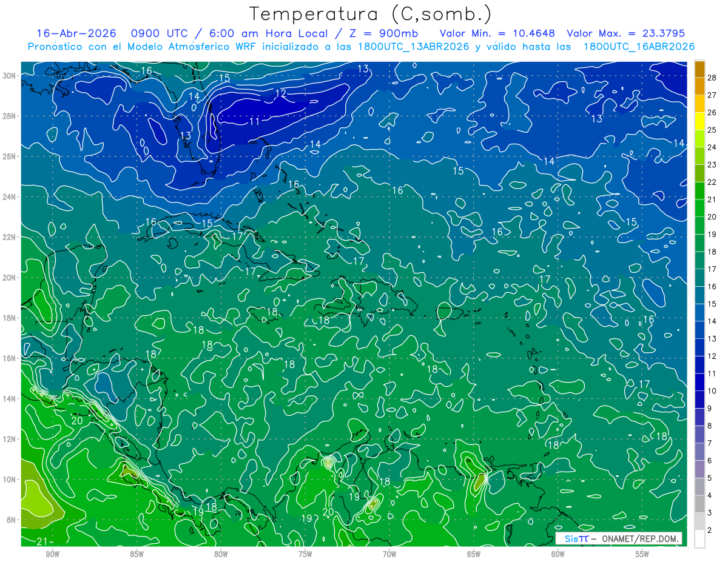Click the 70W longitude axis label

pos(389,554)
